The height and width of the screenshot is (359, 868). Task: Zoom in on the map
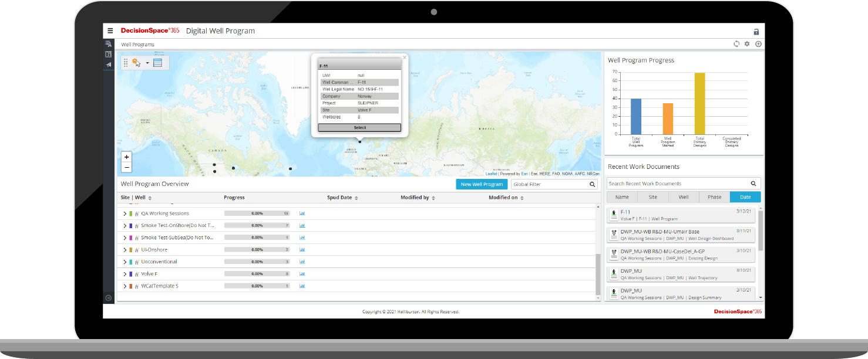126,157
